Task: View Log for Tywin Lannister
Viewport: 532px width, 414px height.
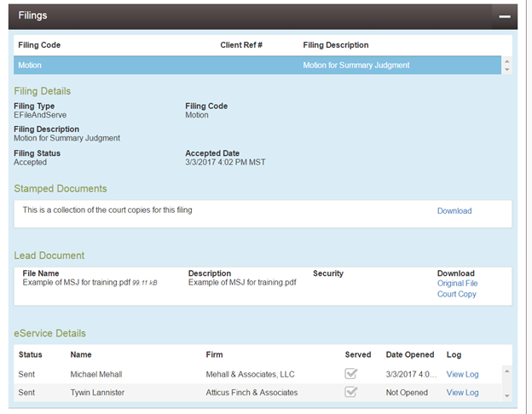Action: pos(462,393)
